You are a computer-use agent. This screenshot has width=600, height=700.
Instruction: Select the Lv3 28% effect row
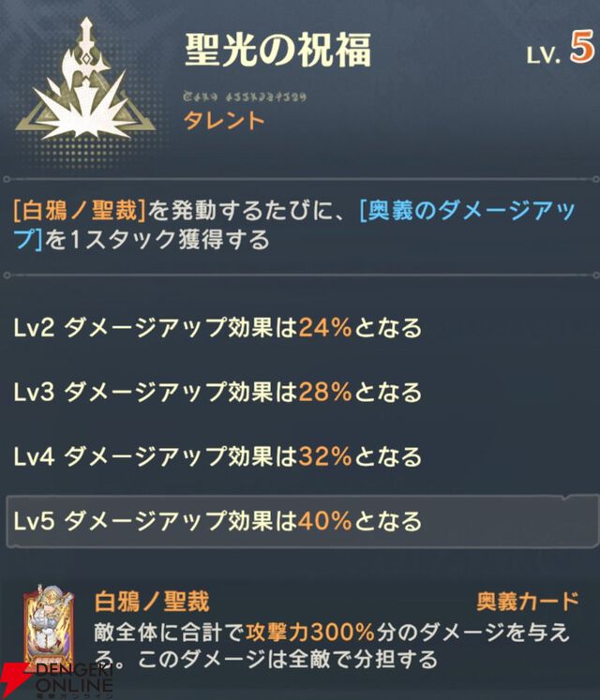pos(217,393)
